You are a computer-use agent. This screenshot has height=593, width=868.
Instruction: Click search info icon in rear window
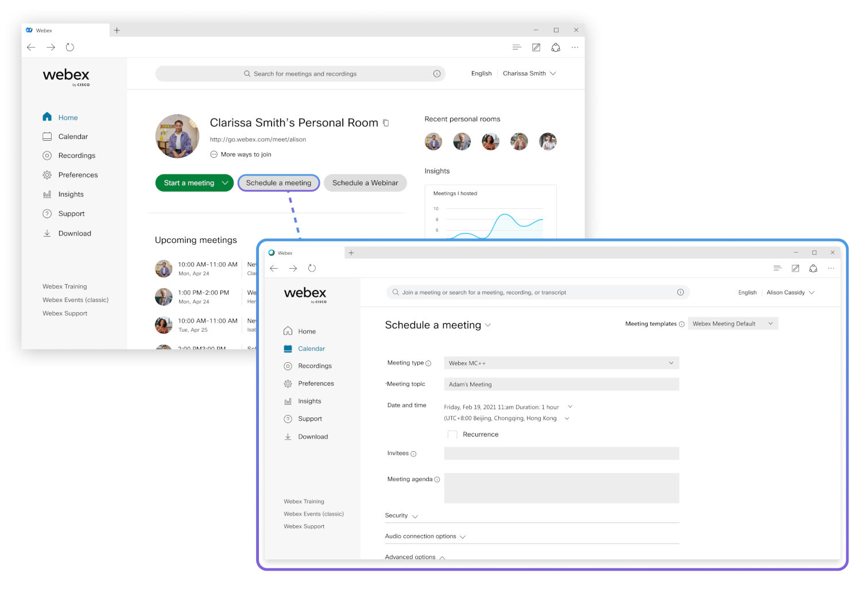(436, 73)
